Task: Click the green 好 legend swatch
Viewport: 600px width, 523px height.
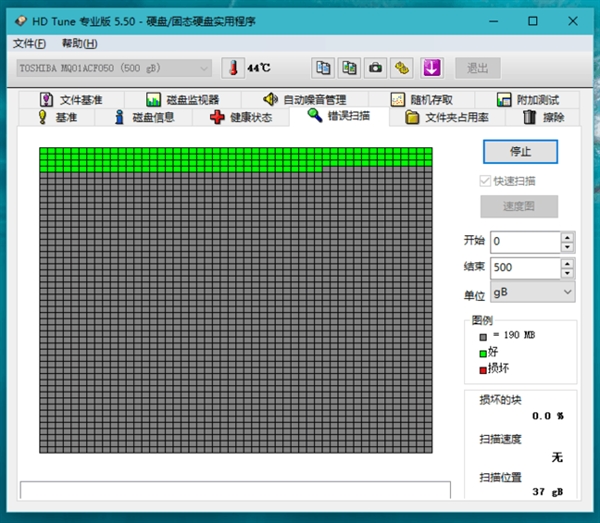Action: point(483,352)
